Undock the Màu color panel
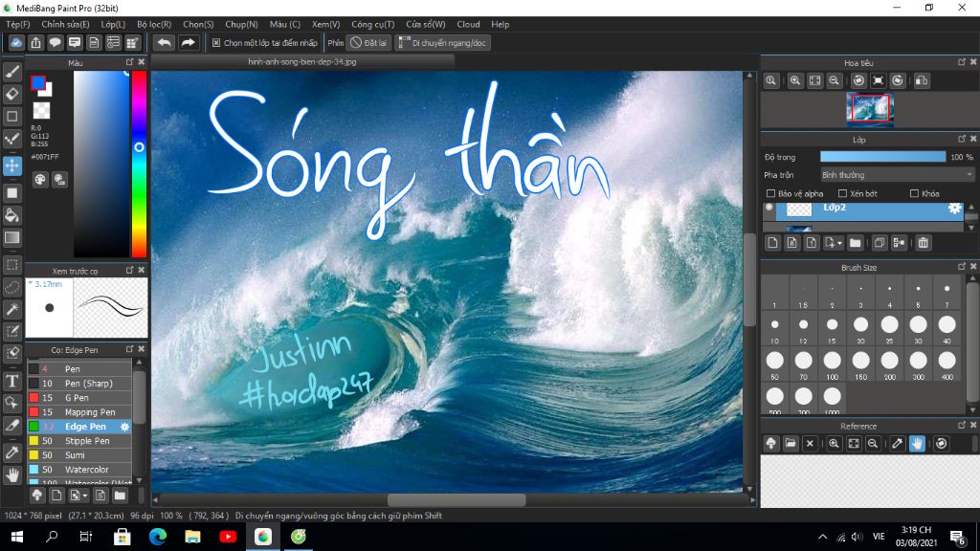Screen dimensions: 980x551 [x=129, y=62]
